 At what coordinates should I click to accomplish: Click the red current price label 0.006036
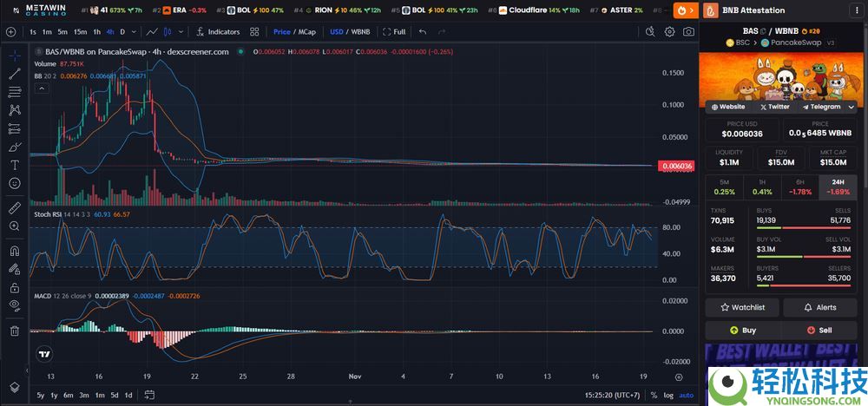point(677,166)
